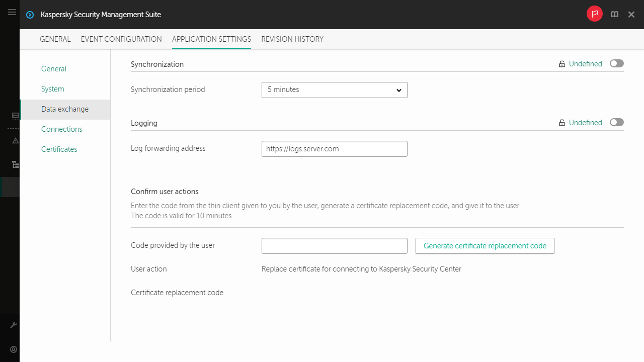
Task: Open the Synchronization period dropdown
Action: coord(334,90)
